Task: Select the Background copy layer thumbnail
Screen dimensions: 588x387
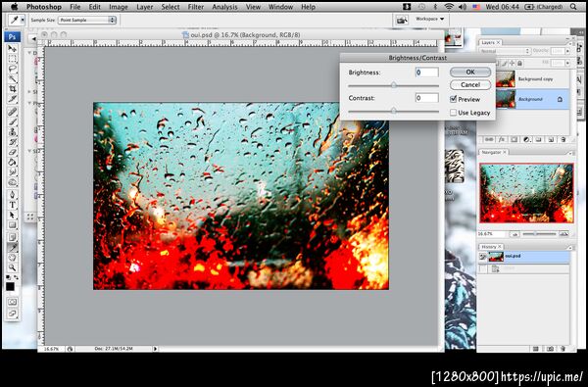Action: [x=505, y=79]
